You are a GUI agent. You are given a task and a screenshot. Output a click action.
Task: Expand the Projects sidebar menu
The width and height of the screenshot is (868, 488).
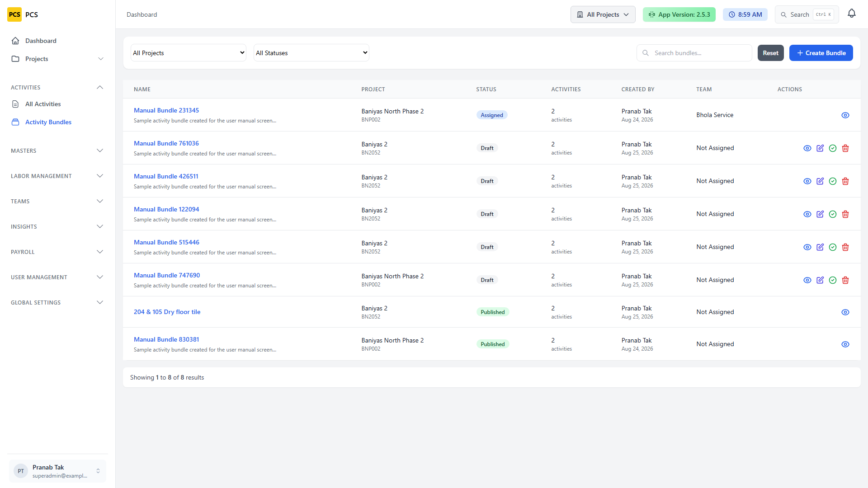point(58,59)
